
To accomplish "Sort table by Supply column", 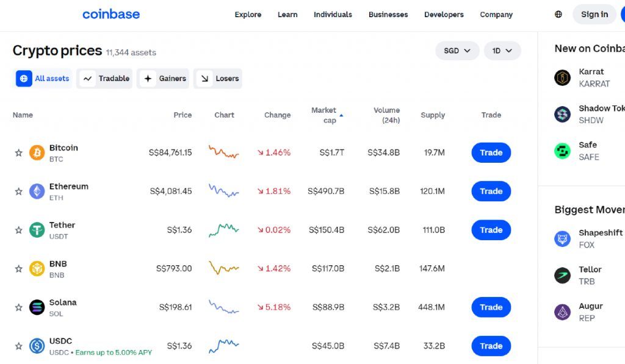I will (433, 115).
